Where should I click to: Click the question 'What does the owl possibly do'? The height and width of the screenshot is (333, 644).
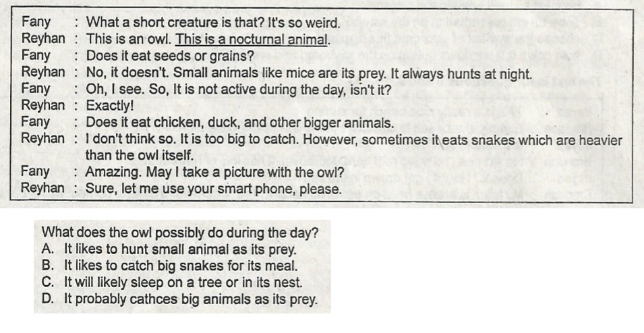coord(180,233)
